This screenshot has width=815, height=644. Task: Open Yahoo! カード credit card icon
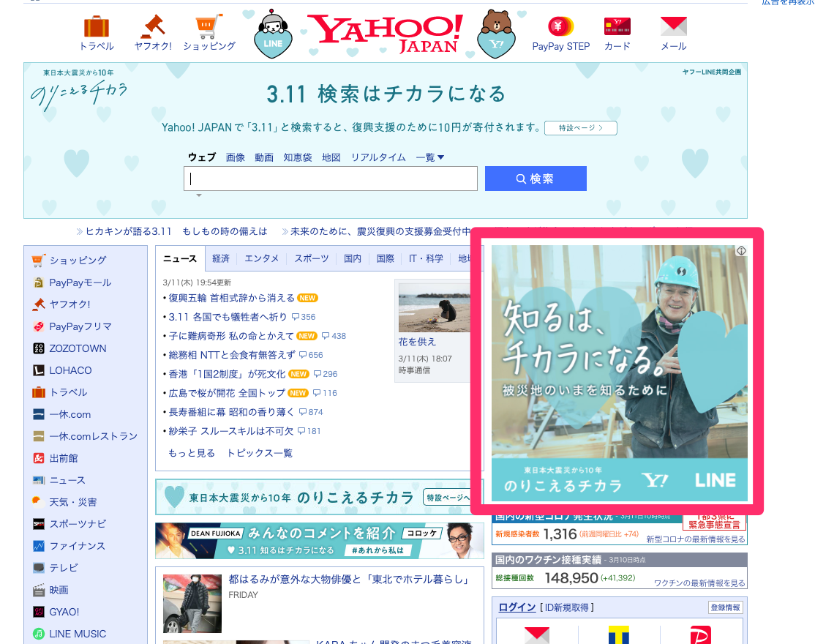pos(617,28)
